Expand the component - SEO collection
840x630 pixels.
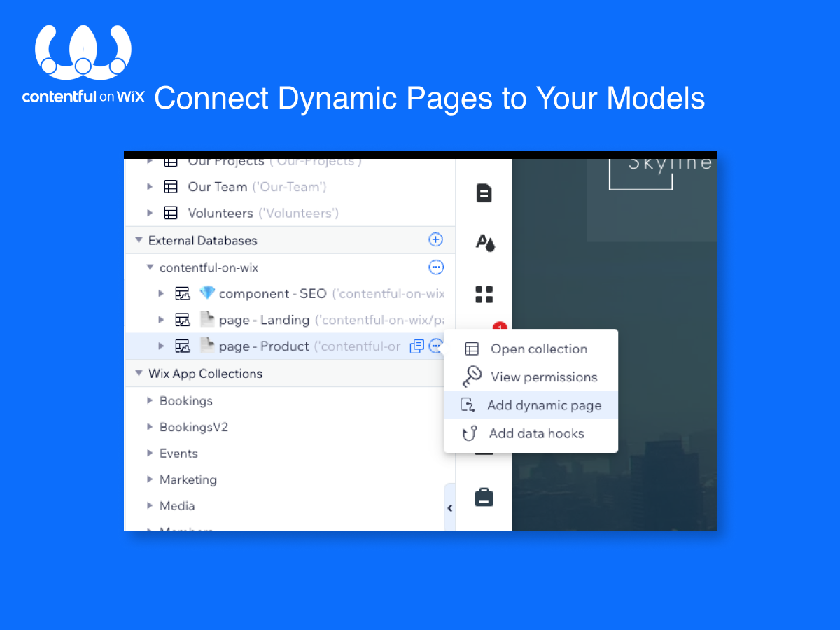[161, 294]
